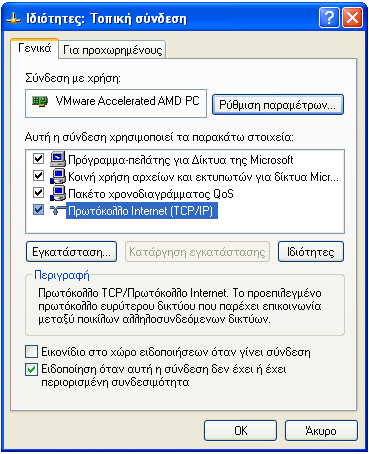Toggle the Πρωτόκολλο Internet (TCP/IP) checkbox
Viewport: 369px width, 454px height.
(x=39, y=210)
